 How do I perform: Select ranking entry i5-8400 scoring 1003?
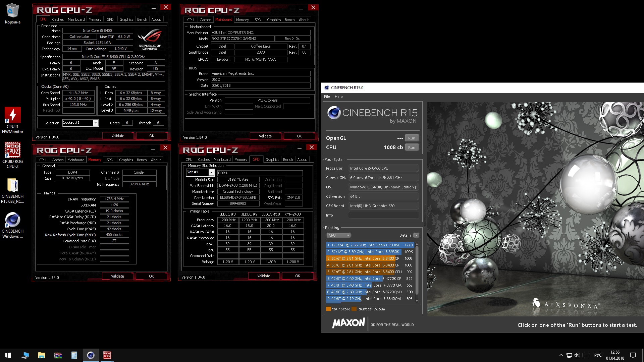click(370, 265)
